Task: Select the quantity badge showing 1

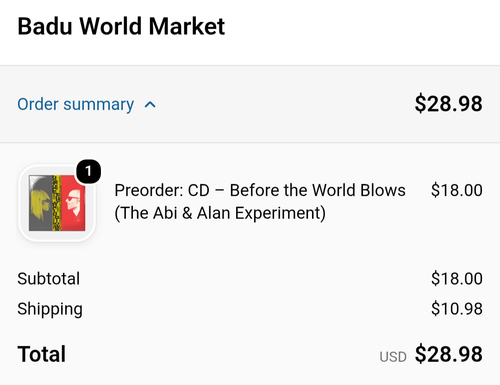Action: [x=88, y=171]
